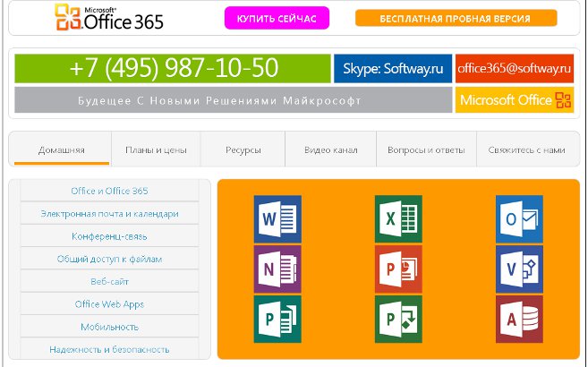Click the phone number +7 (495) 987-10-50
This screenshot has height=367, width=588.
[173, 68]
